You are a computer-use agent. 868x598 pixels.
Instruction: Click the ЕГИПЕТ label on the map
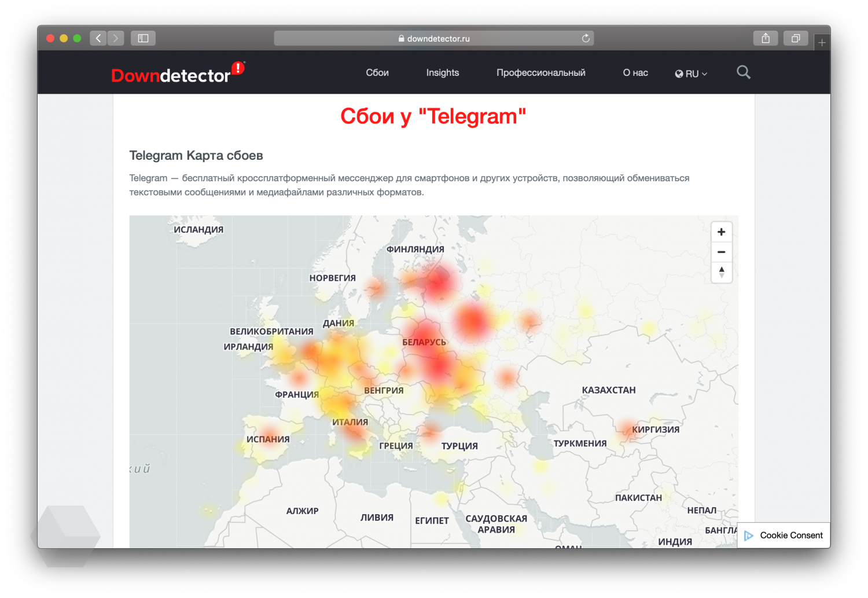pos(432,520)
